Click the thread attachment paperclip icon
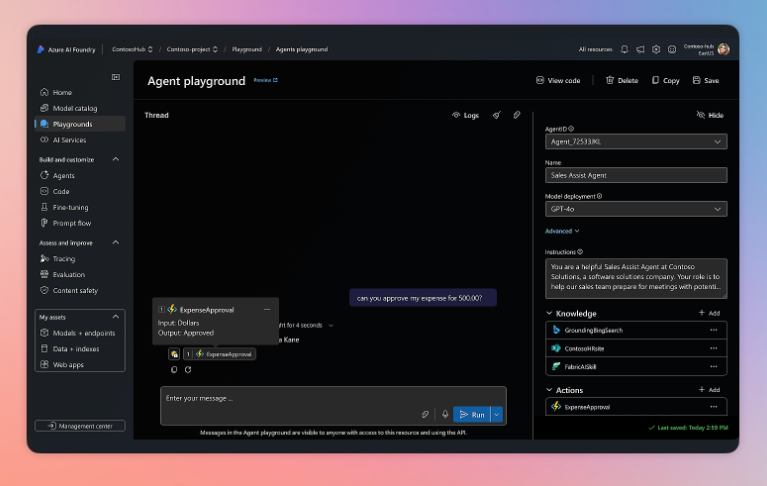 click(517, 115)
